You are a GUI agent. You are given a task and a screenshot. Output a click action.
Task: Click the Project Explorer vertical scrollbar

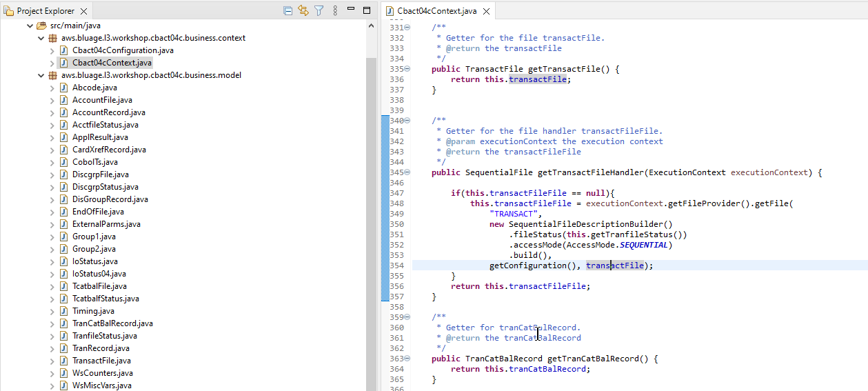click(372, 207)
